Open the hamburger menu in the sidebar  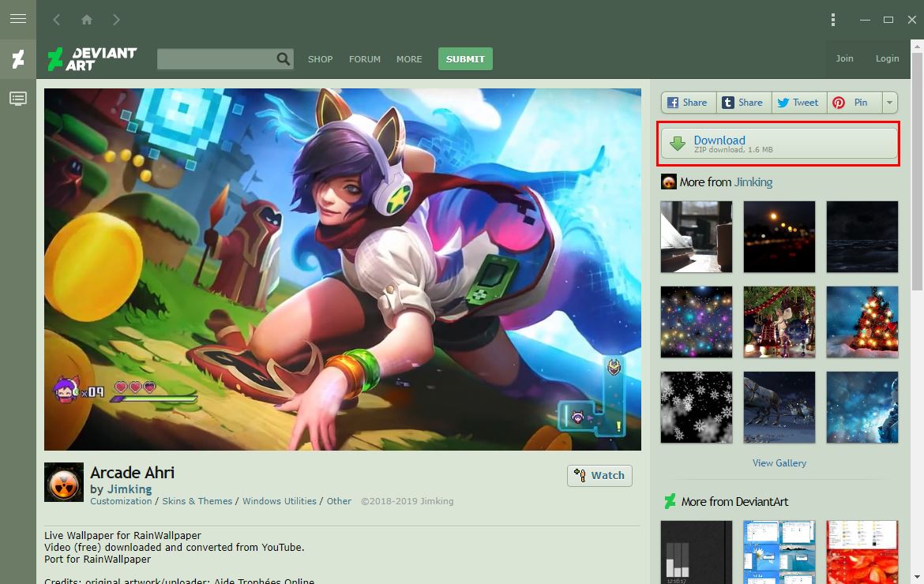point(18,19)
